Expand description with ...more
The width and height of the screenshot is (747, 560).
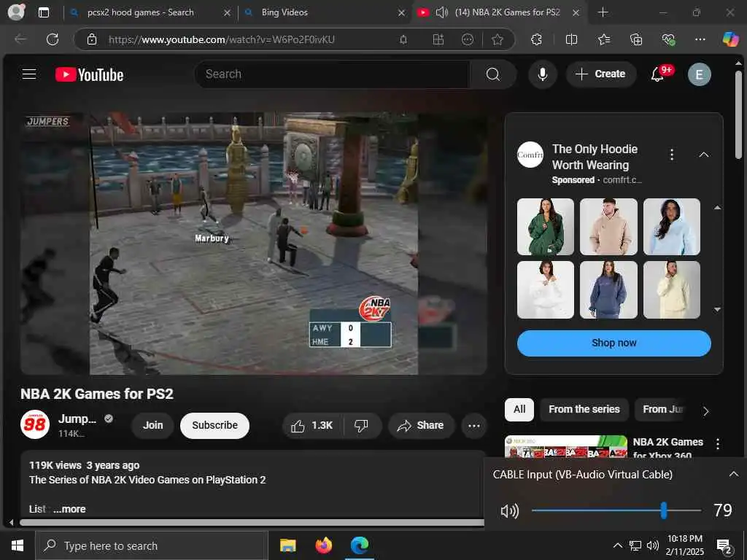pos(69,509)
